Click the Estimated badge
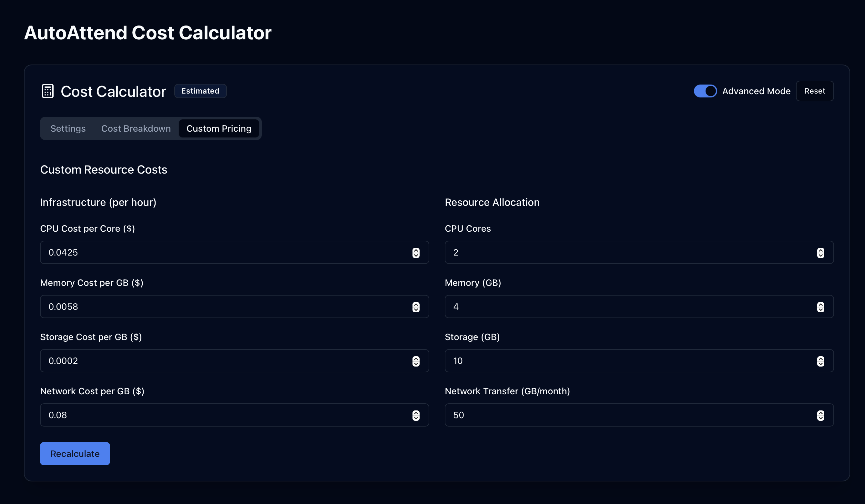The height and width of the screenshot is (504, 865). click(200, 91)
